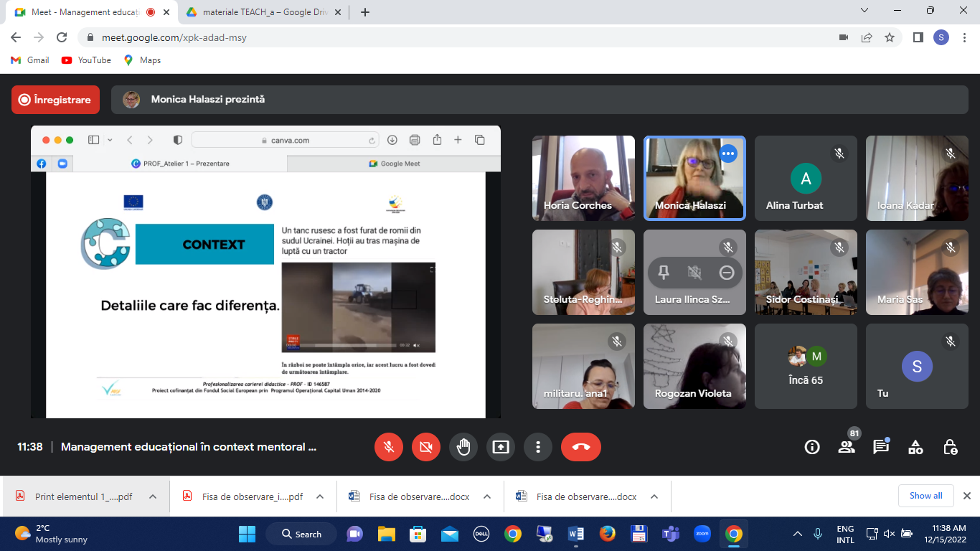Toggle the camera off button

pos(426,447)
